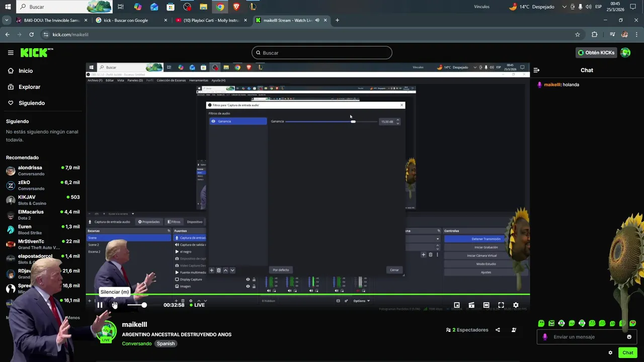Open the emoji picker in chat input
The width and height of the screenshot is (644, 362).
pyautogui.click(x=629, y=337)
